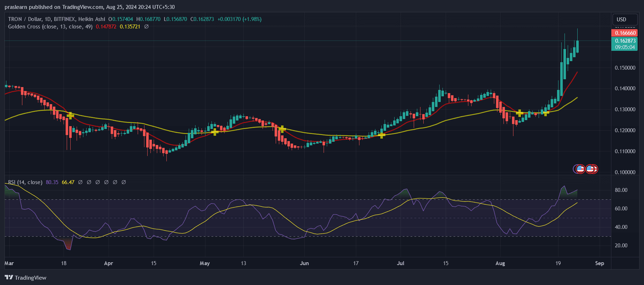The width and height of the screenshot is (644, 285).
Task: Click the yellow RSI value 66.47
Action: [68, 182]
